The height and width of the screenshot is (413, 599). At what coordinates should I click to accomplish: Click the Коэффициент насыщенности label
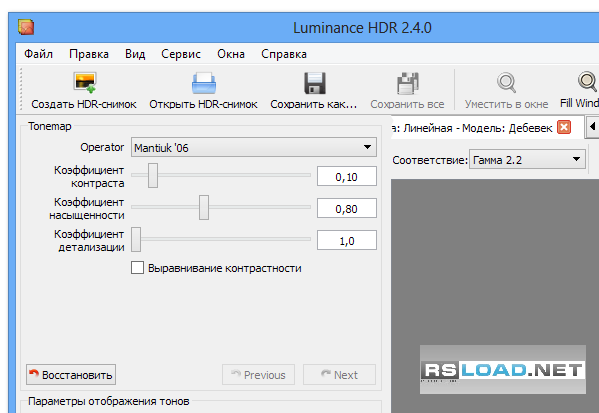click(x=87, y=208)
